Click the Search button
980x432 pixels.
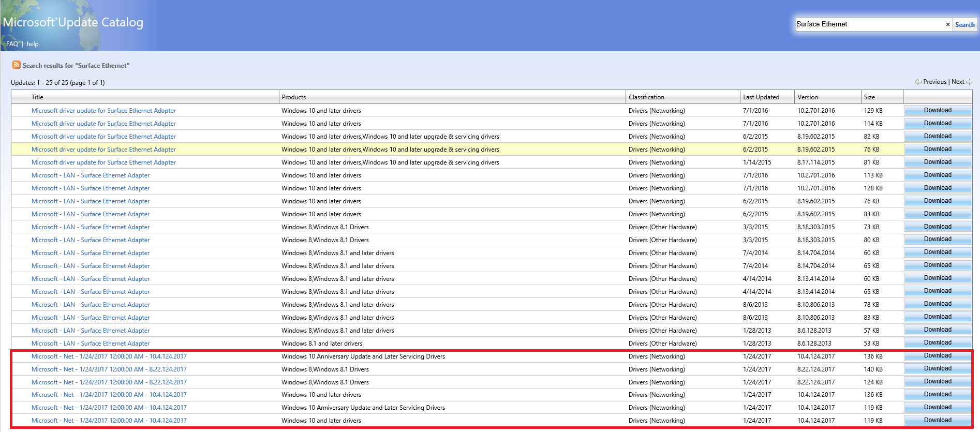(x=964, y=24)
